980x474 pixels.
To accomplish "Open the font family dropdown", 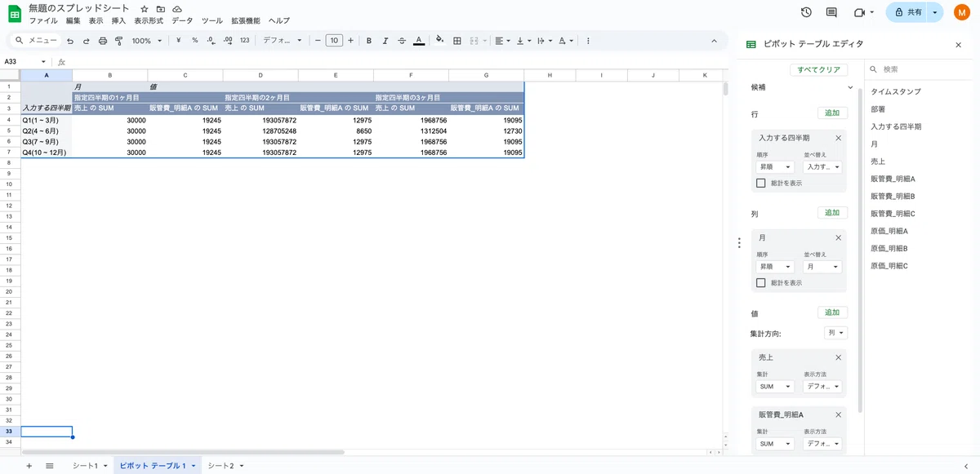I will coord(283,40).
